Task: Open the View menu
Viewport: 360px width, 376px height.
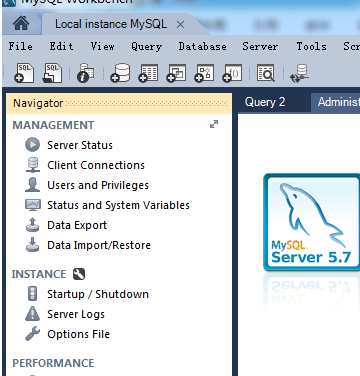Action: point(102,46)
